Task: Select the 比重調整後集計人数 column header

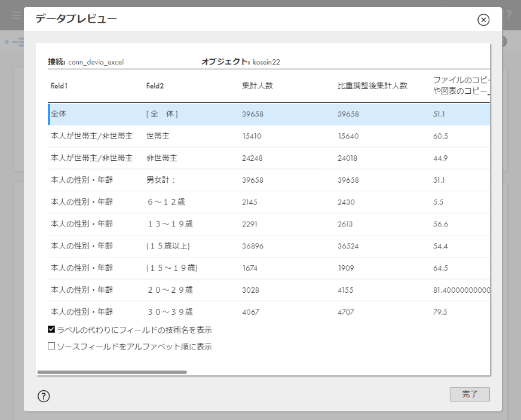Action: (x=372, y=85)
